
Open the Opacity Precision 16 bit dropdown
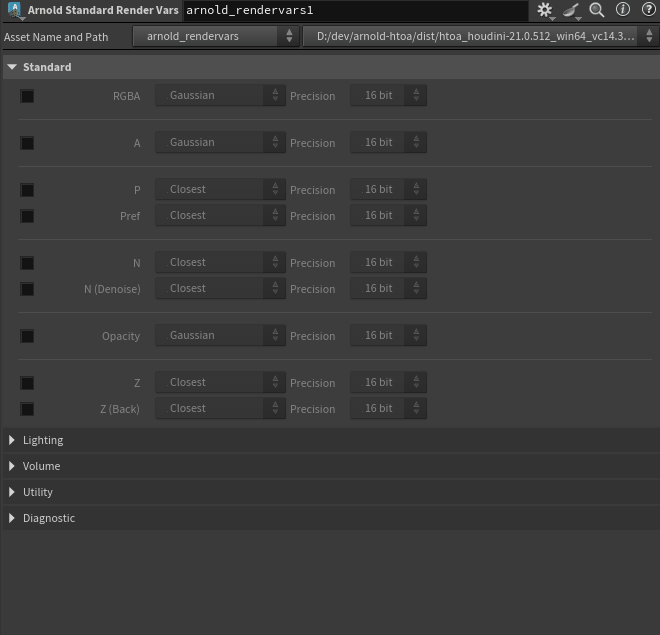[x=389, y=335]
